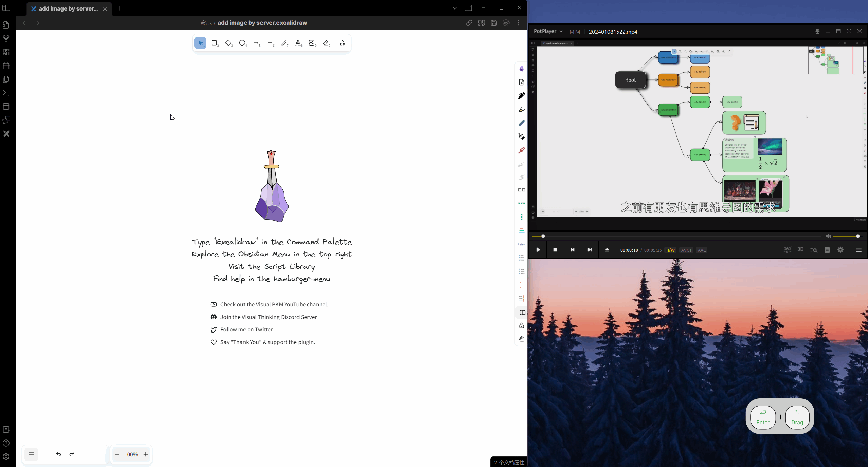Switch to add image by server tab
The height and width of the screenshot is (467, 868).
68,9
